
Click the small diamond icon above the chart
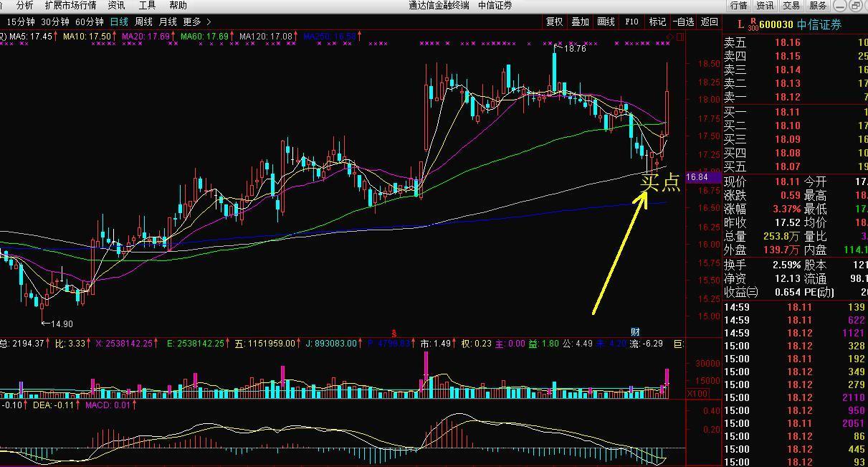point(669,36)
